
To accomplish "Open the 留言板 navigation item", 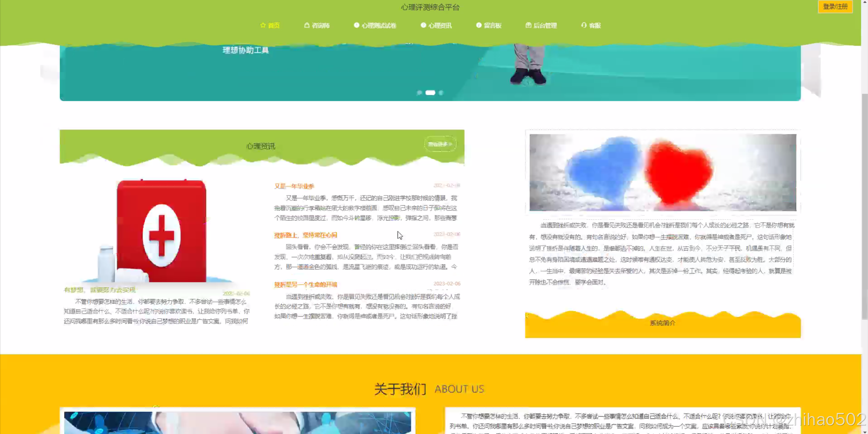I will click(493, 26).
